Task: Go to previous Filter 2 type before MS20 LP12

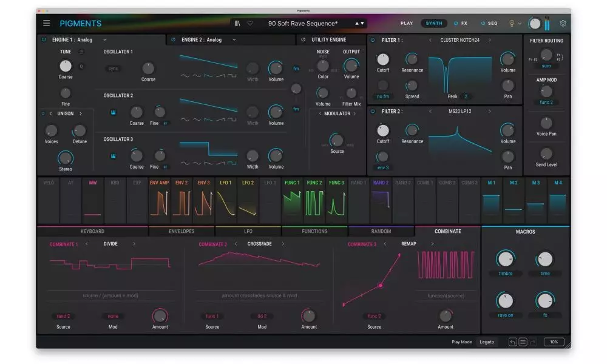Action: click(x=430, y=111)
